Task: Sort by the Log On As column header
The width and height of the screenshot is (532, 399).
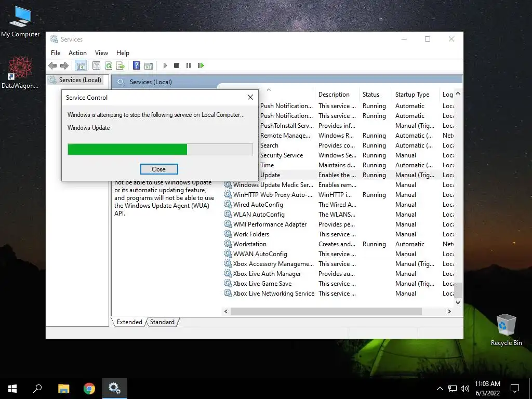Action: [x=447, y=95]
